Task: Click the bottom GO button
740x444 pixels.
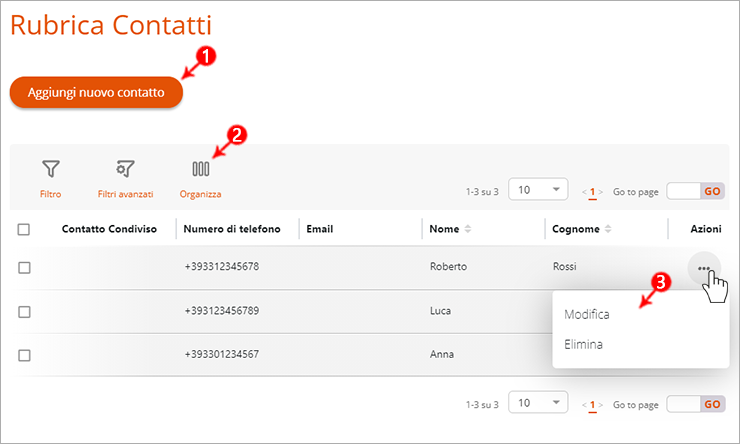Action: click(712, 404)
